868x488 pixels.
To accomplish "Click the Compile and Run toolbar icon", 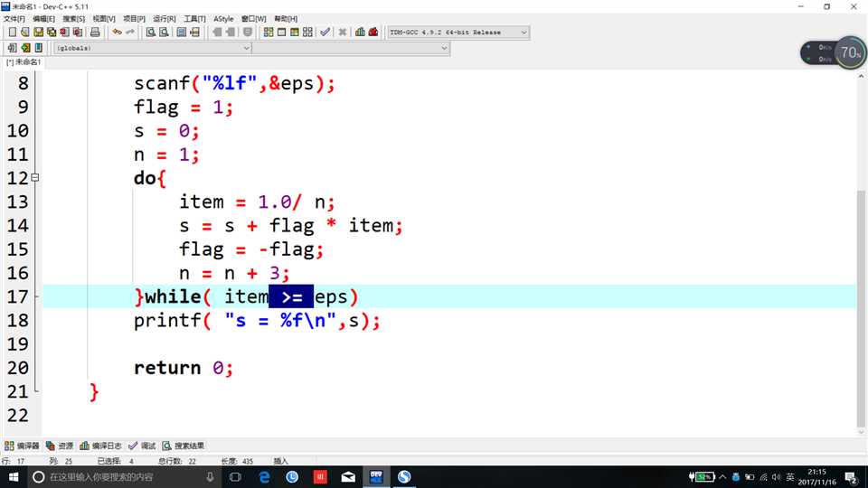I will [295, 33].
